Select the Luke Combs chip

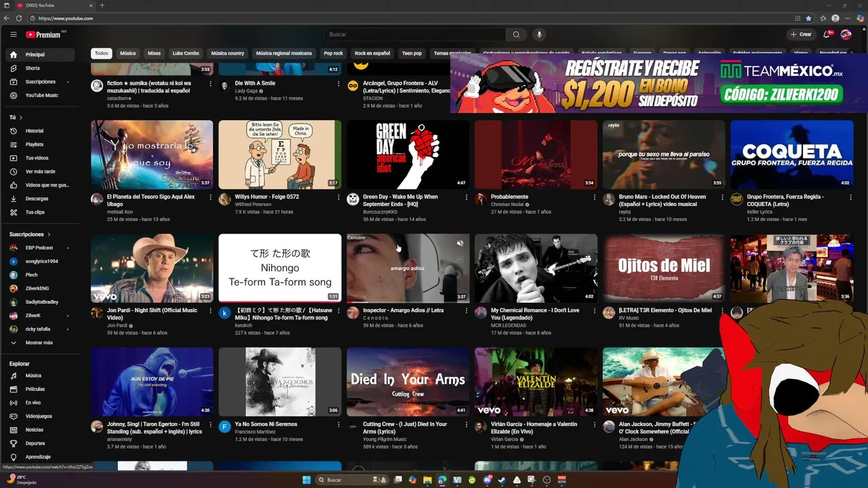186,53
